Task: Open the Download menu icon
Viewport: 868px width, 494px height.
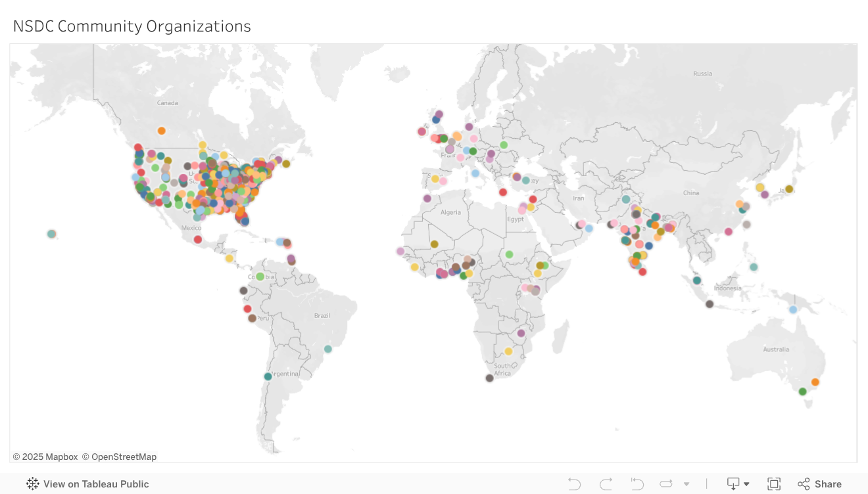Action: pos(737,484)
